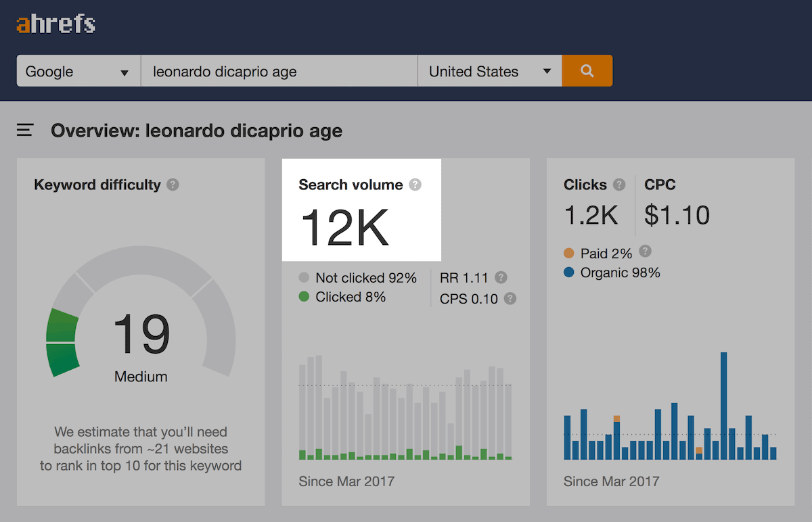Open Search volume help tooltip icon

tap(415, 185)
